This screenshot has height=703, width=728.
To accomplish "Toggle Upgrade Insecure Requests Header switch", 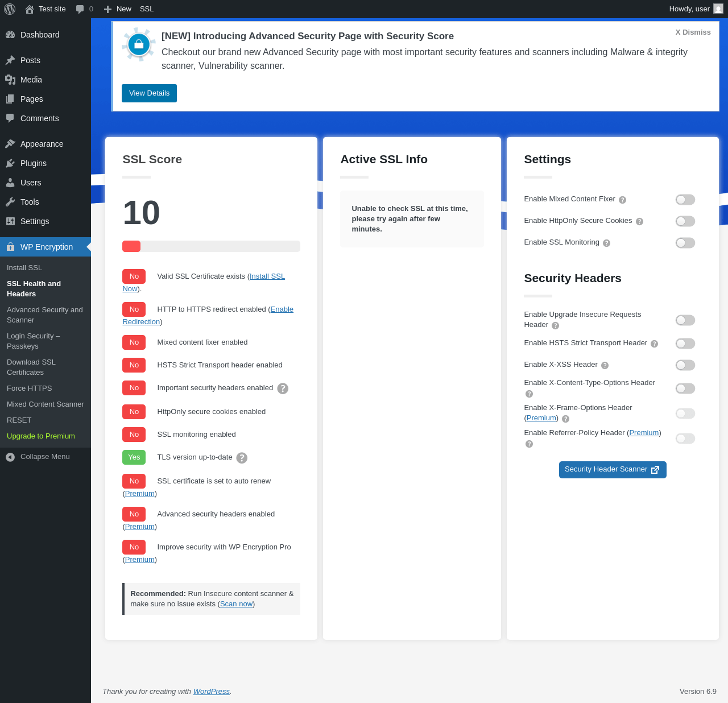I will click(685, 320).
